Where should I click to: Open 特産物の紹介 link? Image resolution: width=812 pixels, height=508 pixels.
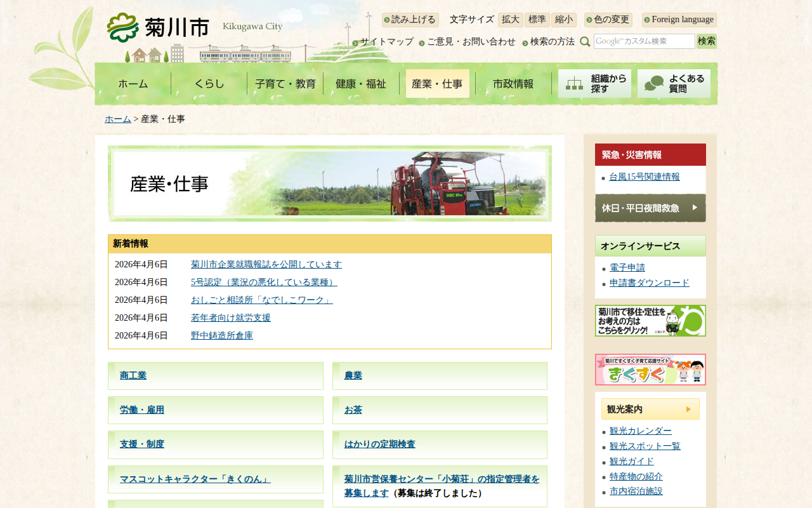(636, 477)
